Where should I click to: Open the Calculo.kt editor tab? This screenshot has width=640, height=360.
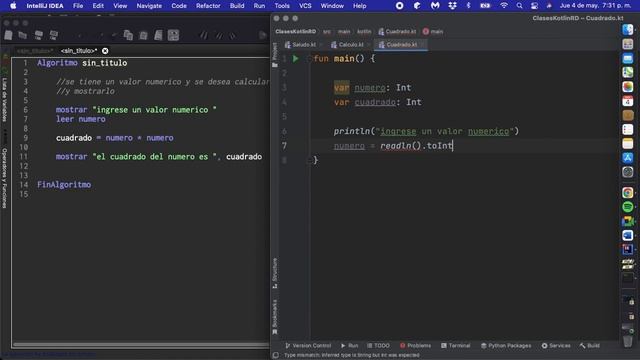pyautogui.click(x=351, y=44)
